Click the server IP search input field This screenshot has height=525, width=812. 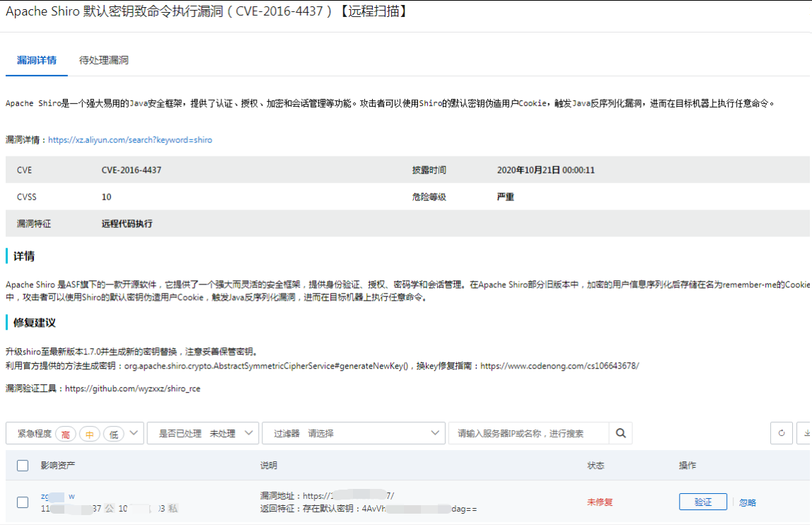pyautogui.click(x=529, y=433)
